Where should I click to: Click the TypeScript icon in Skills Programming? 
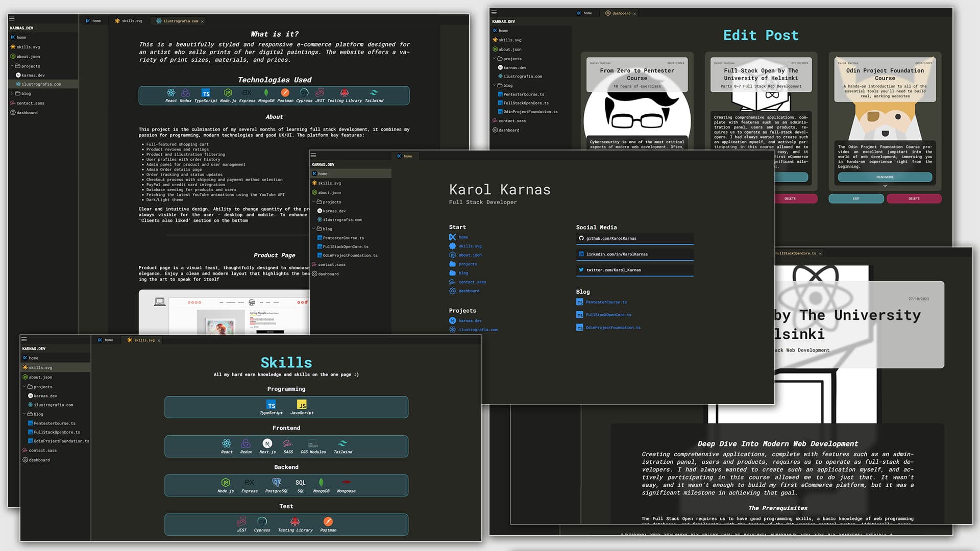[x=271, y=405]
